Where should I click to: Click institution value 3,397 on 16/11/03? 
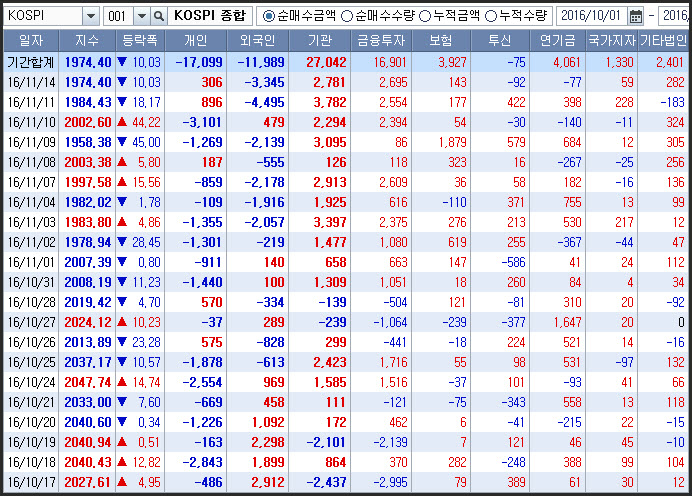(x=330, y=222)
